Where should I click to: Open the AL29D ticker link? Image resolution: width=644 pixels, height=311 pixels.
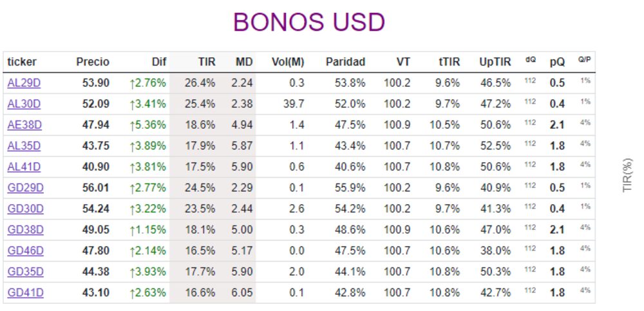pyautogui.click(x=24, y=82)
